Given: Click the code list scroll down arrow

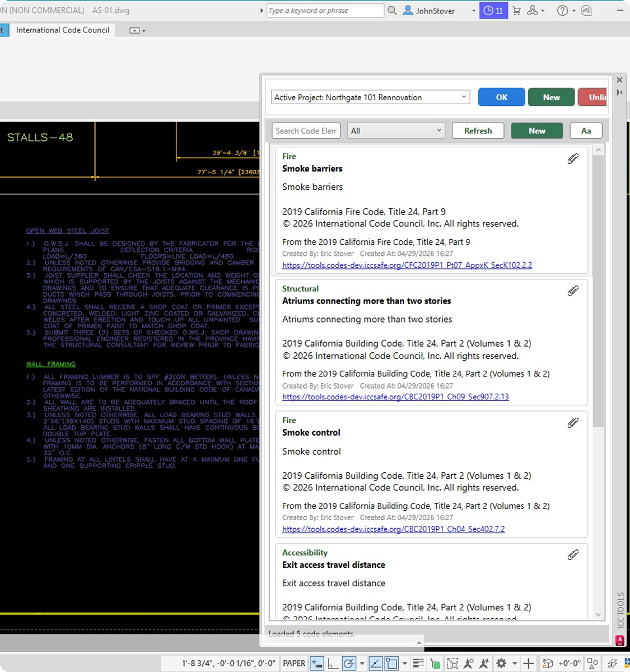Looking at the screenshot, I should (598, 614).
